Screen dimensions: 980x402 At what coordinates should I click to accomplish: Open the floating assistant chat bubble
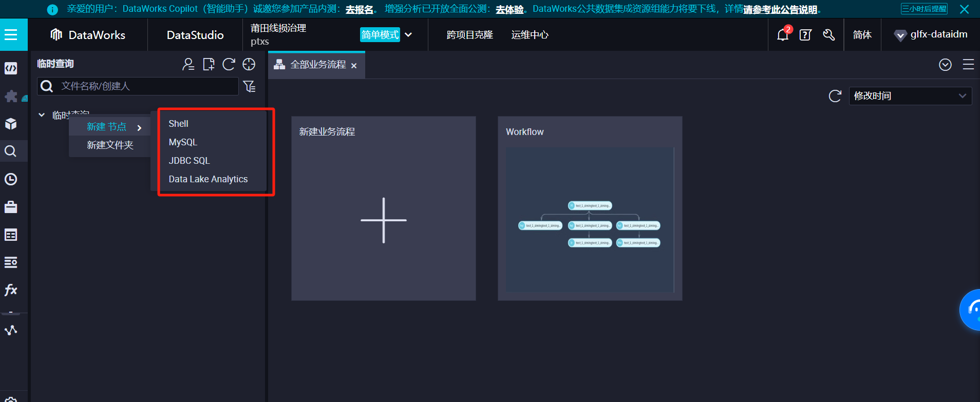pos(971,310)
